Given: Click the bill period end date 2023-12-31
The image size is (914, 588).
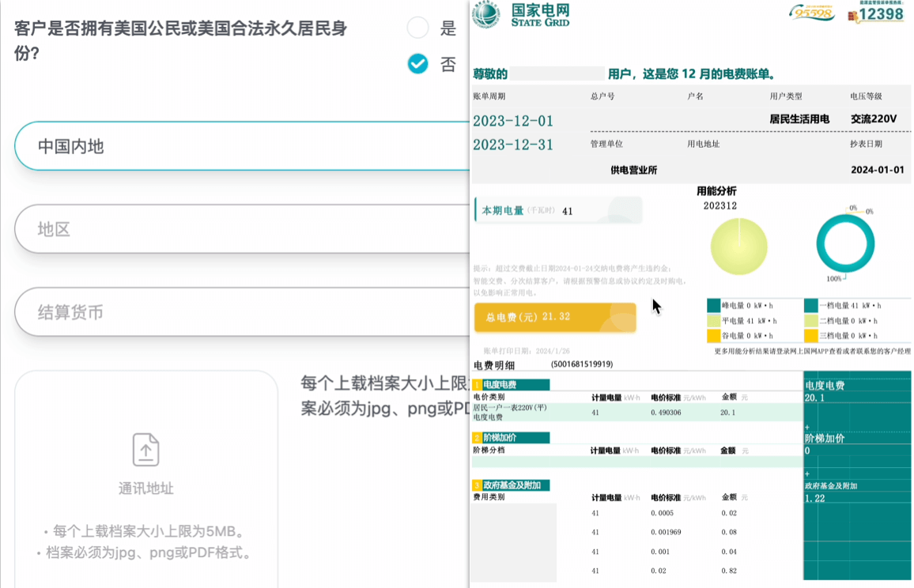Looking at the screenshot, I should coord(513,145).
